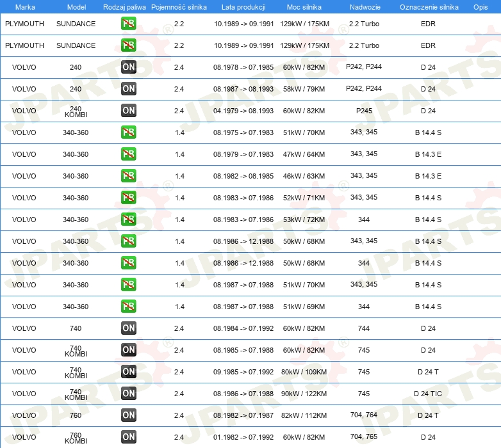
Task: Click the PB petrol icon in the 53kW / 72KM row
Action: 129,219
